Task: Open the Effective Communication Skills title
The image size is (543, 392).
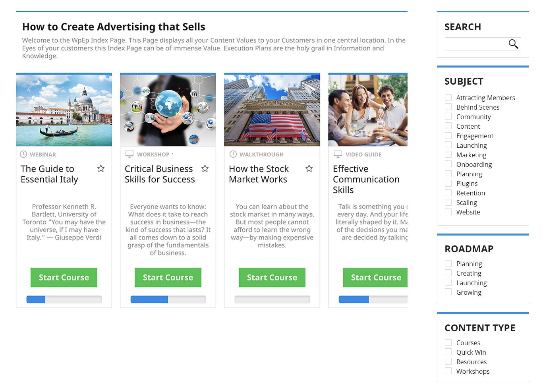Action: 366,179
